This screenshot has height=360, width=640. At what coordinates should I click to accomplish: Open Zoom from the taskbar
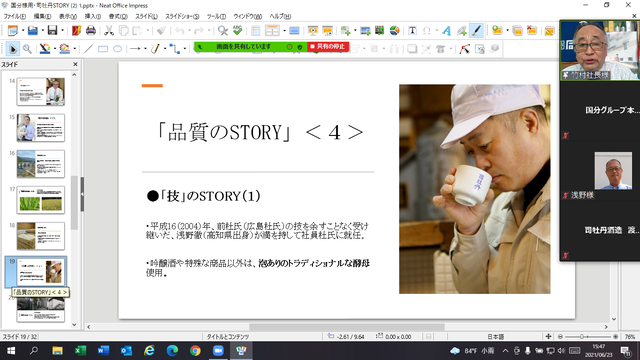pyautogui.click(x=218, y=351)
